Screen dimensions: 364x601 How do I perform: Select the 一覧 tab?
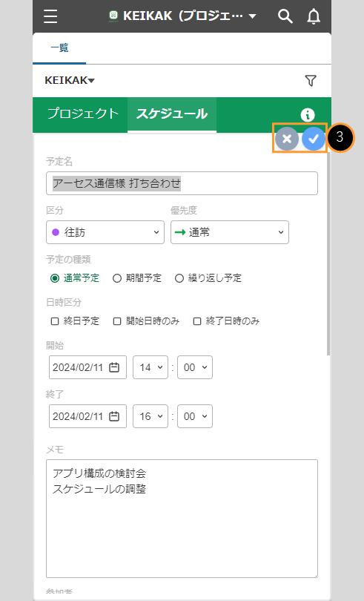[59, 48]
